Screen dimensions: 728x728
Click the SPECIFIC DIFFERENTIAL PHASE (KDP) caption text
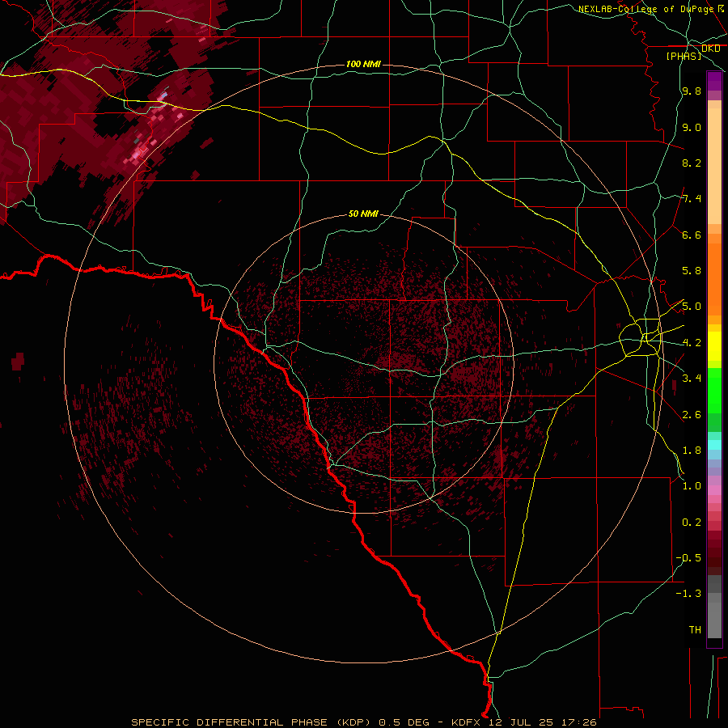pos(251,722)
